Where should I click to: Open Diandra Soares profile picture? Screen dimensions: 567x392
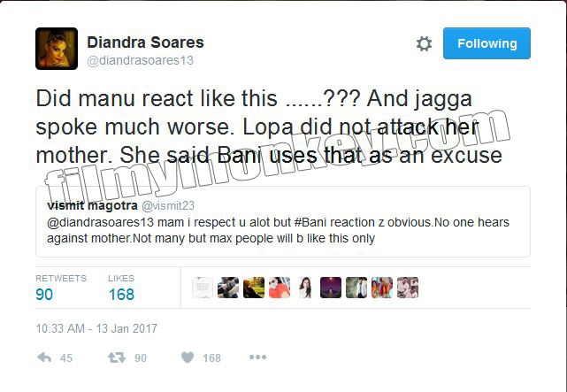pos(57,49)
